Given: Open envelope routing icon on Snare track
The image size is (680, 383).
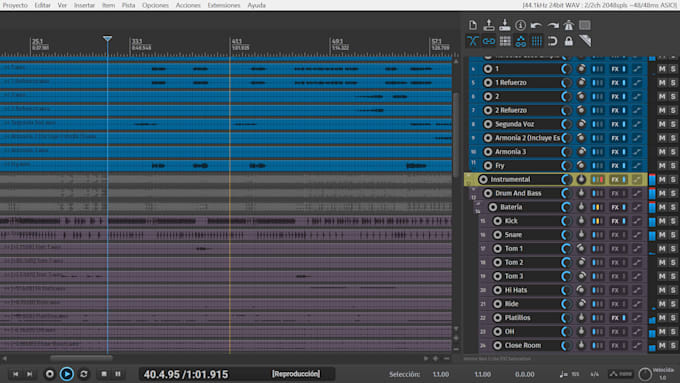Looking at the screenshot, I should coord(637,235).
